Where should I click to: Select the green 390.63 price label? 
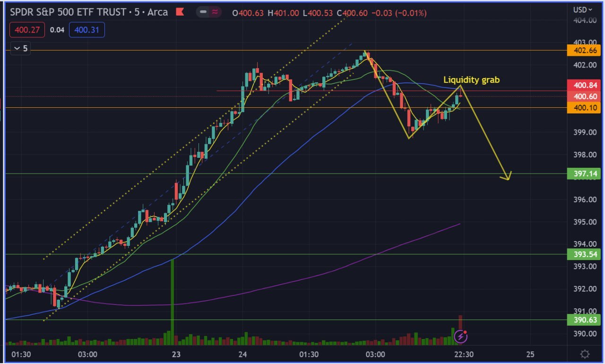coord(583,320)
